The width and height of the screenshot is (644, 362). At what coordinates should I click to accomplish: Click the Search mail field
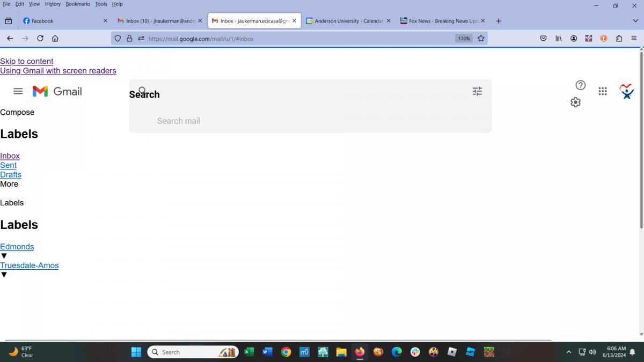point(310,121)
